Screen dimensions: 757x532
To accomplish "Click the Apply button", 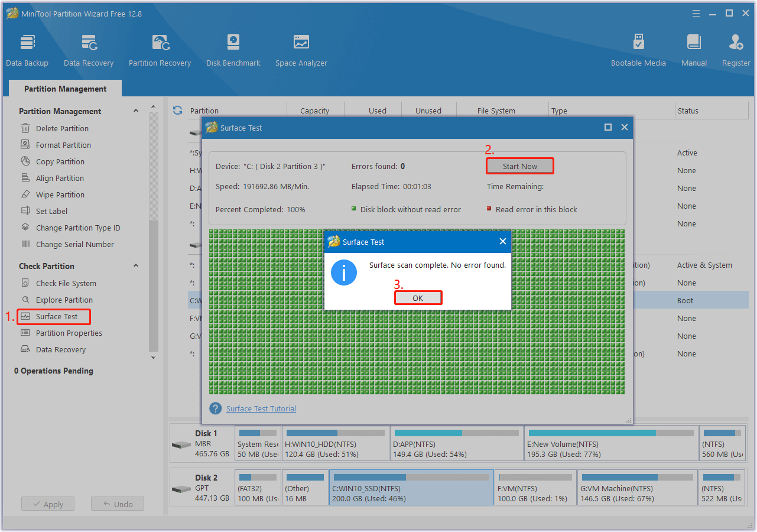I will 47,504.
